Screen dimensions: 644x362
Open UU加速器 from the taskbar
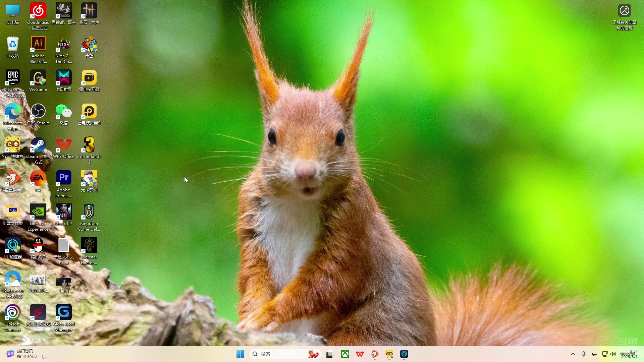[404, 354]
